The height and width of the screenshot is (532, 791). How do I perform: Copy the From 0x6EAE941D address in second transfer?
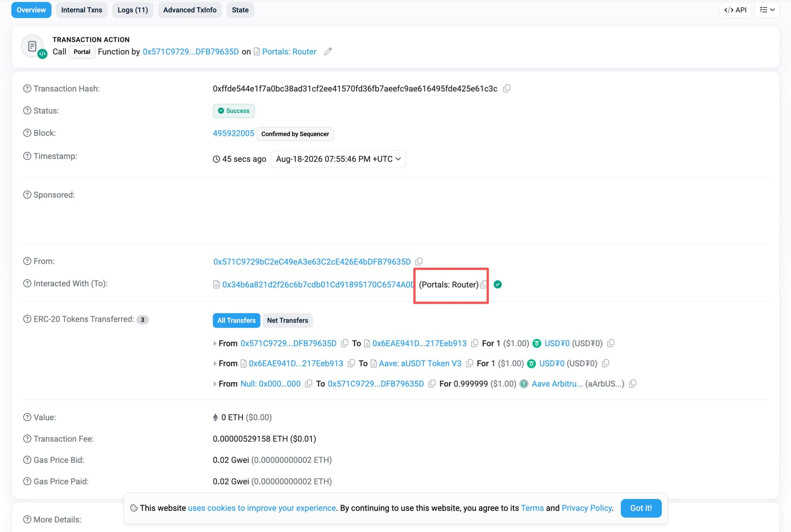point(351,363)
